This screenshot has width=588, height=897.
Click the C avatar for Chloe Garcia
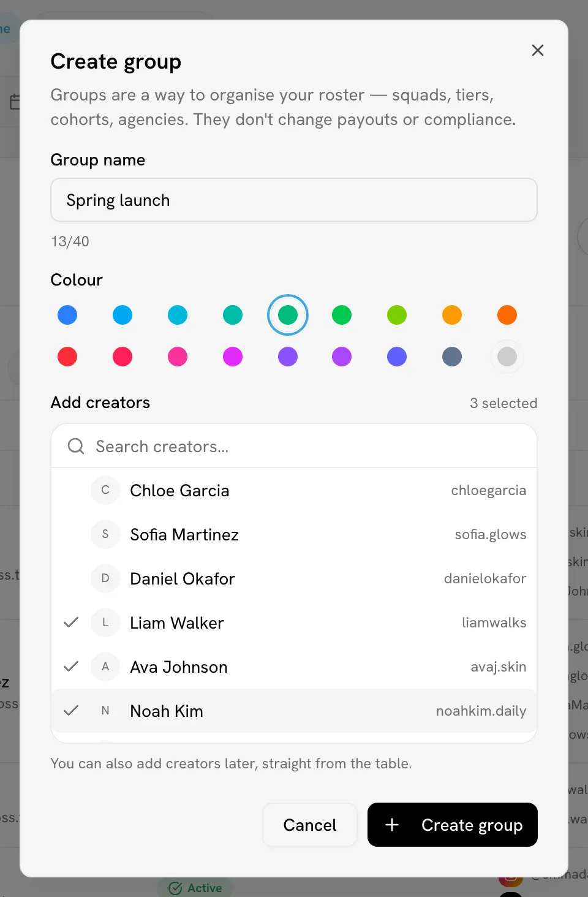(x=105, y=490)
